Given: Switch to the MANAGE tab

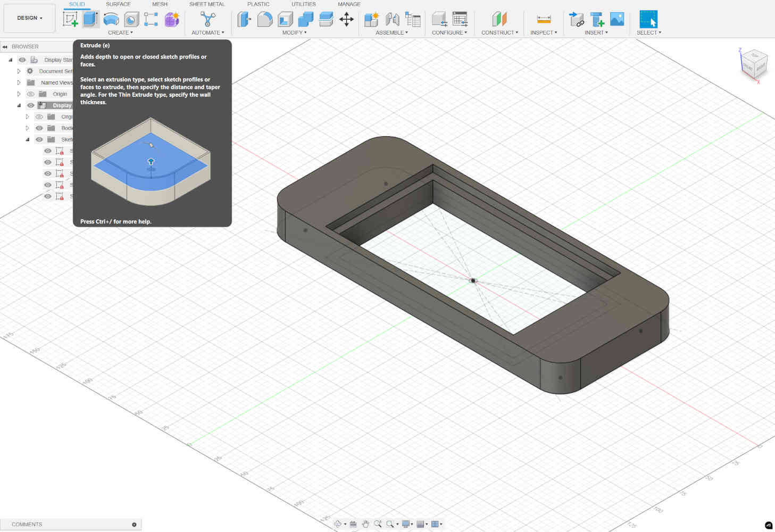Looking at the screenshot, I should click(349, 4).
